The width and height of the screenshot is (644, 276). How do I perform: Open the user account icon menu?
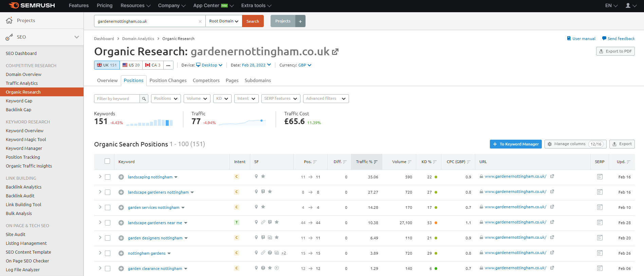pyautogui.click(x=631, y=5)
